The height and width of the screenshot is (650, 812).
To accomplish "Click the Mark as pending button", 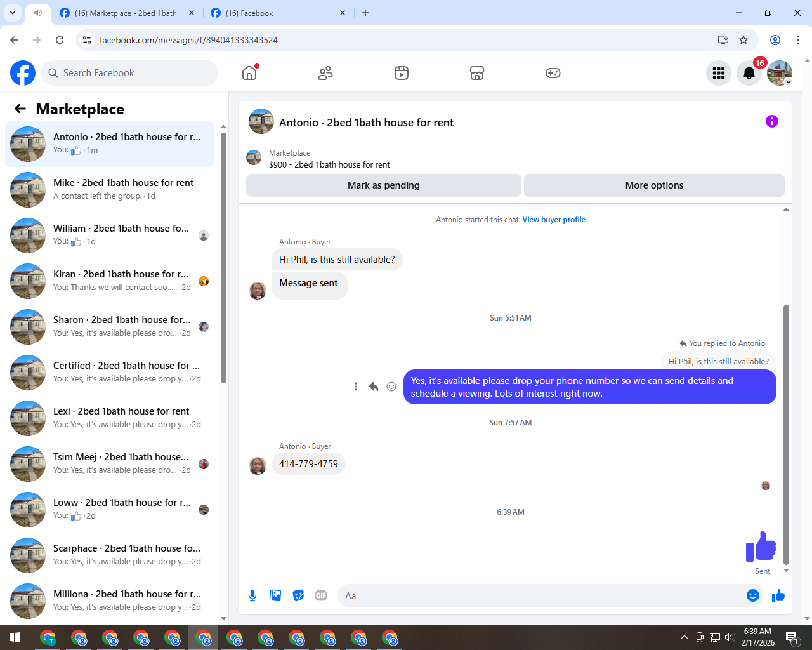I will pos(384,185).
